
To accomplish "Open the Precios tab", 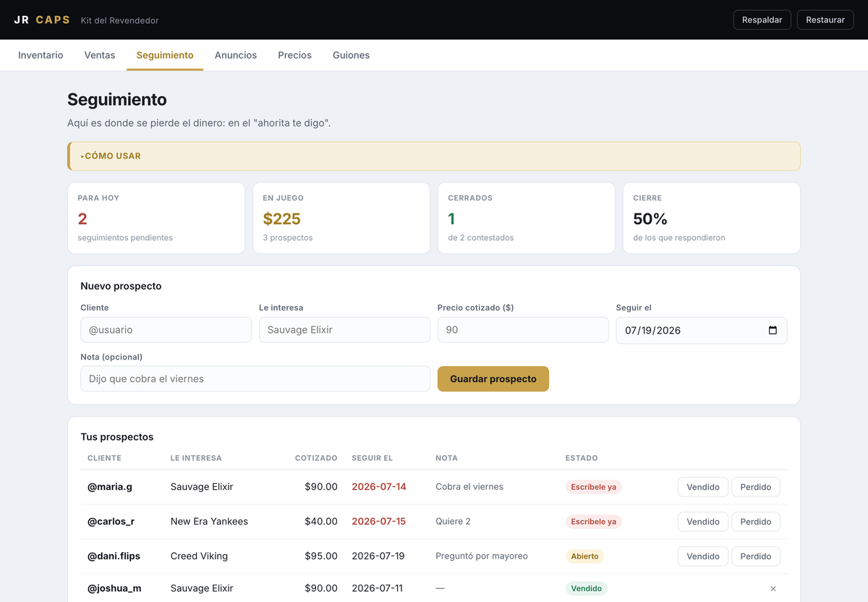I will point(295,55).
